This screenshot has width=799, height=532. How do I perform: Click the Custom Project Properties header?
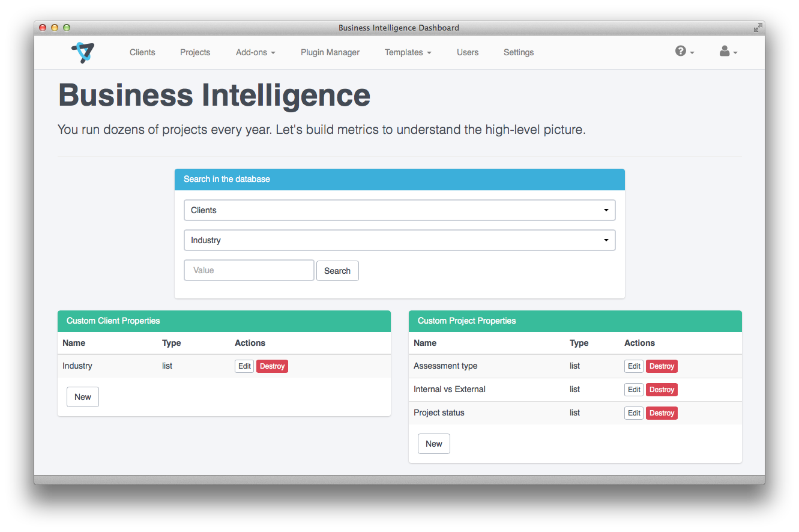[575, 321]
